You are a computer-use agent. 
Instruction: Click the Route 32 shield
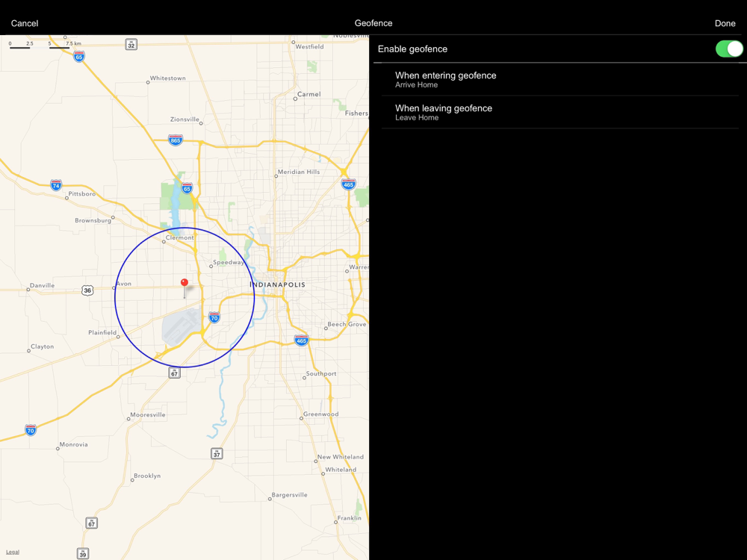(131, 45)
